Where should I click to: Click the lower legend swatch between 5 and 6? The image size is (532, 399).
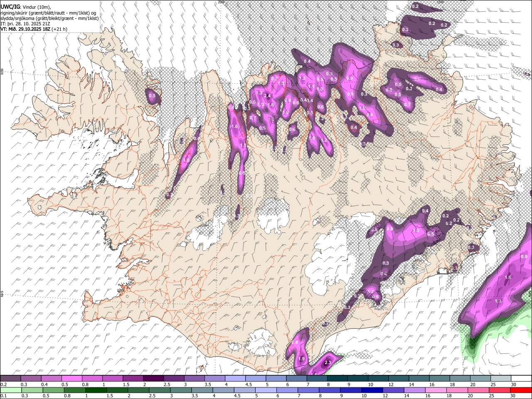(266, 390)
